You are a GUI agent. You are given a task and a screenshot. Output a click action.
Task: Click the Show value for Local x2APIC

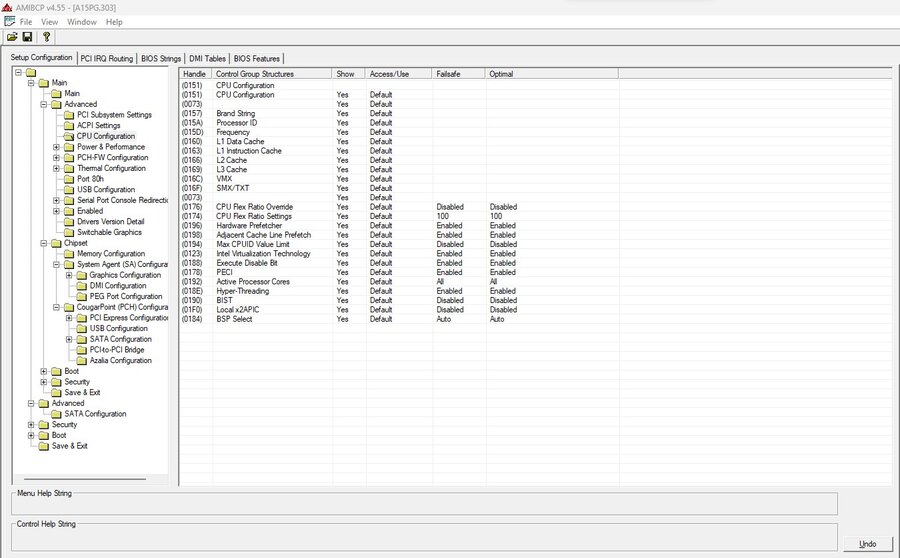pos(343,309)
